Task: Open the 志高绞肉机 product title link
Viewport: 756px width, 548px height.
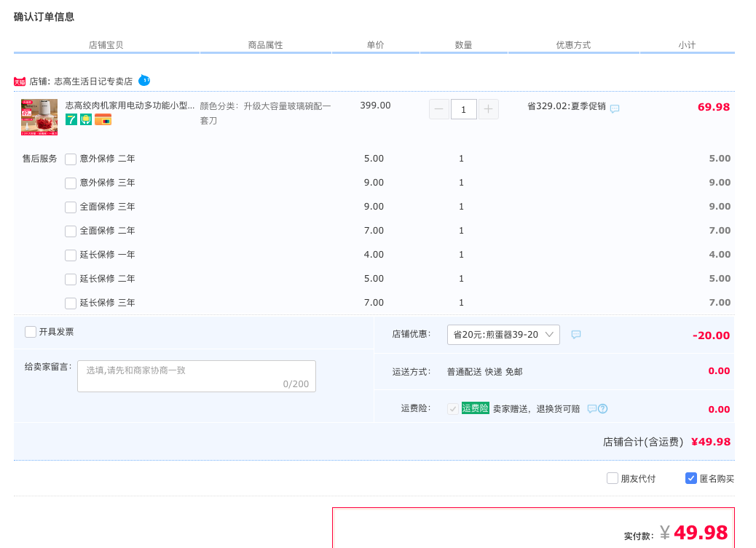Action: pos(130,106)
